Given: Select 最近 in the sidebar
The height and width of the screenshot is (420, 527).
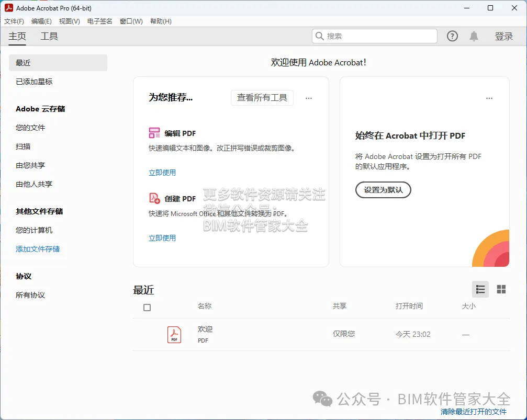Looking at the screenshot, I should point(58,63).
